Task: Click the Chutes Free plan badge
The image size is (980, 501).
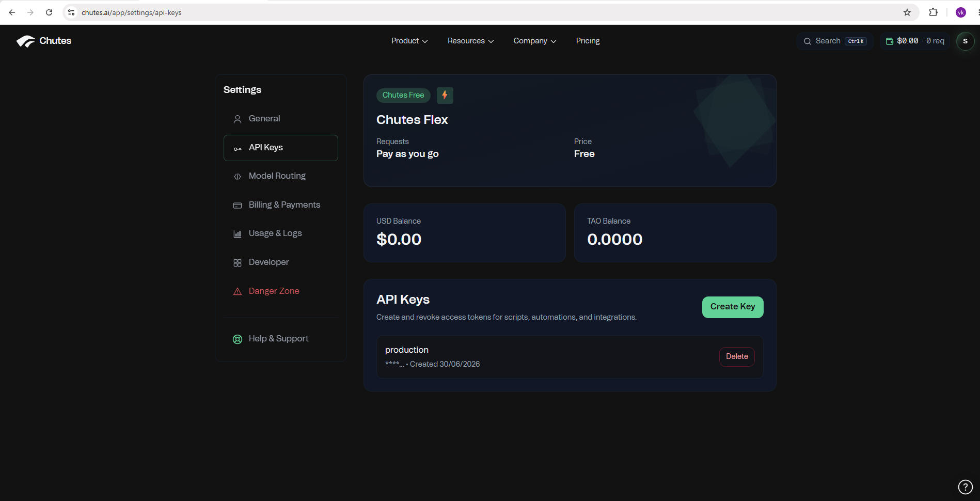Action: point(403,95)
